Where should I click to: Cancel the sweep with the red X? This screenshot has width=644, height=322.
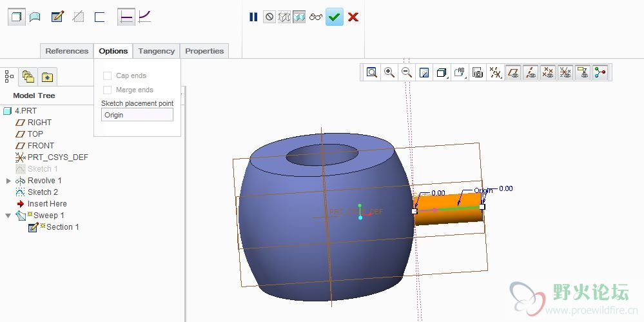[353, 17]
